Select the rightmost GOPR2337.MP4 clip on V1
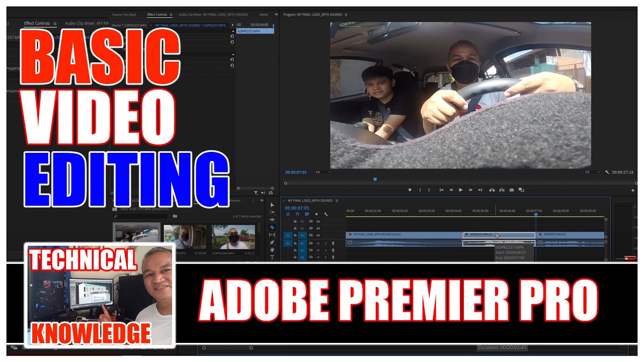Image resolution: width=644 pixels, height=362 pixels. click(x=570, y=235)
